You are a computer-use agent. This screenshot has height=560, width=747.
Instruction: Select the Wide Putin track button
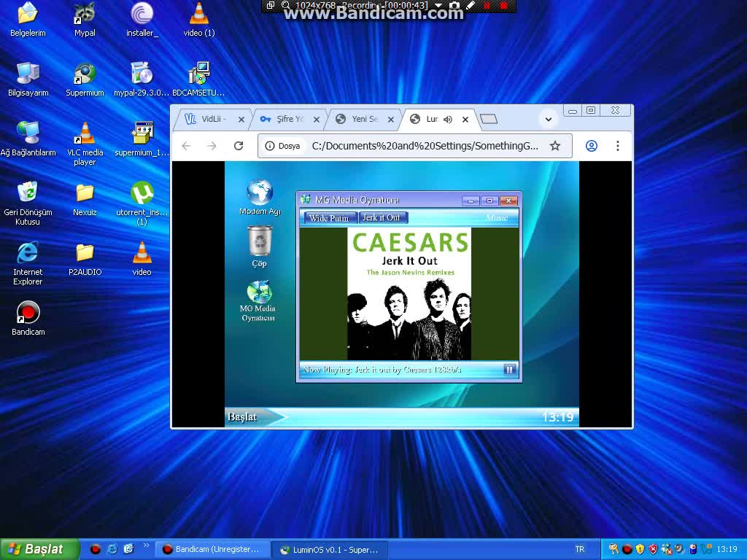[329, 217]
